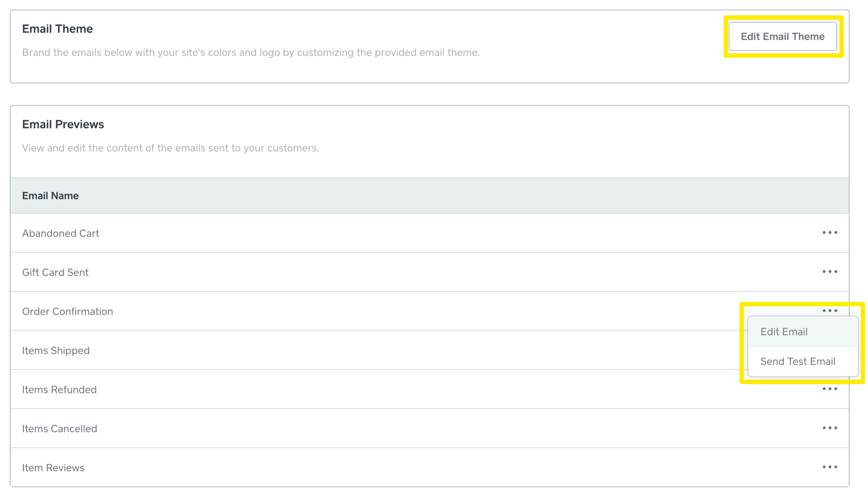Screen dimensions: 868x500
Task: Click the three-dot icon for Abandoned Cart
Action: click(830, 232)
